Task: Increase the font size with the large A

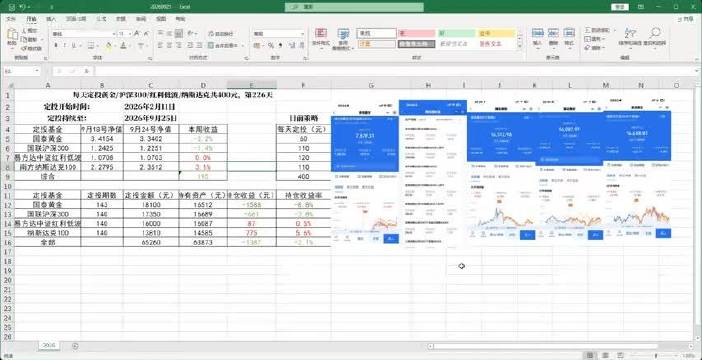Action: (x=137, y=34)
